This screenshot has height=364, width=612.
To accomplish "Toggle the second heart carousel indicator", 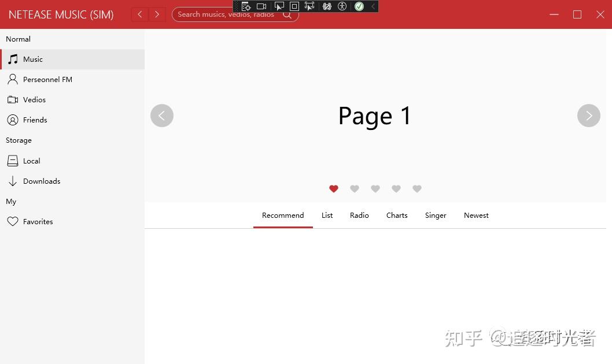I will coord(355,189).
